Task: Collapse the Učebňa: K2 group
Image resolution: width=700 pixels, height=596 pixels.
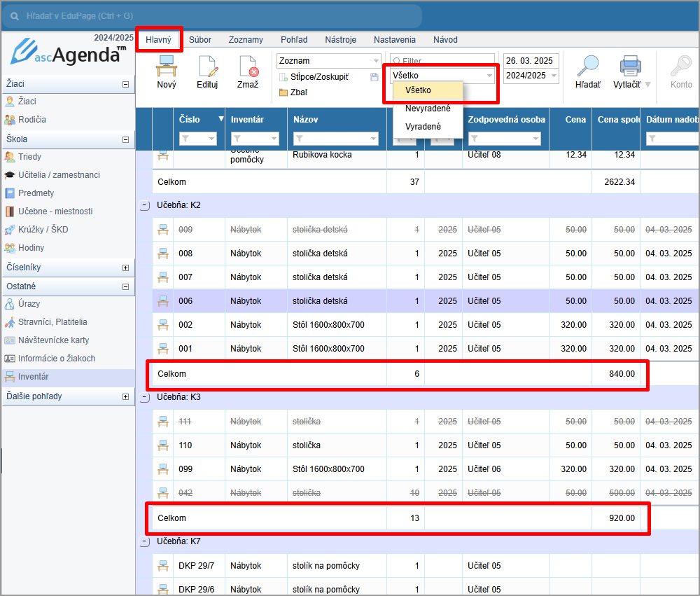Action: click(145, 206)
